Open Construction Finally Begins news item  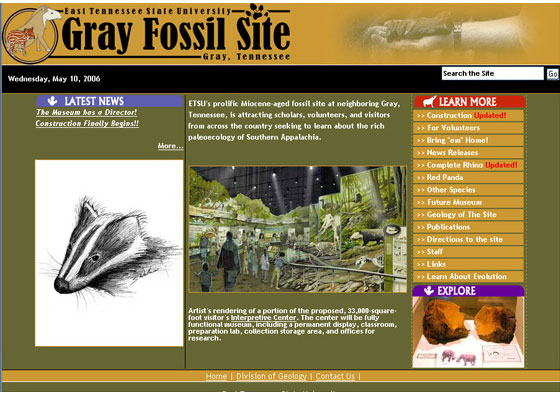pos(87,123)
